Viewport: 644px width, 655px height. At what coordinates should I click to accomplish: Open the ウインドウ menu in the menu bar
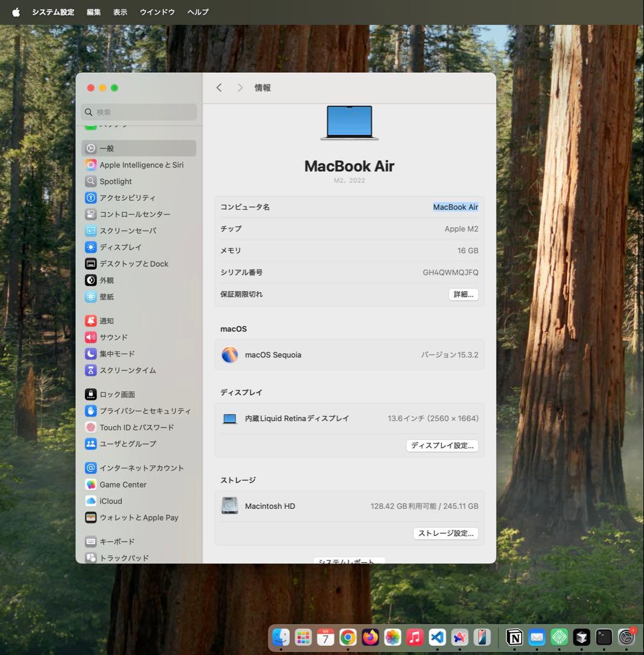tap(156, 12)
